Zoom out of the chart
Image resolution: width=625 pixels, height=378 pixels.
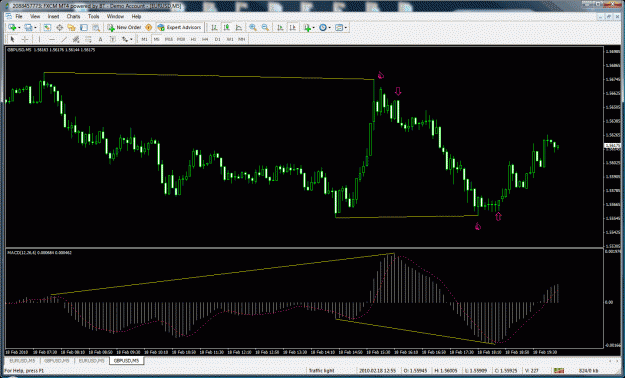[x=265, y=28]
